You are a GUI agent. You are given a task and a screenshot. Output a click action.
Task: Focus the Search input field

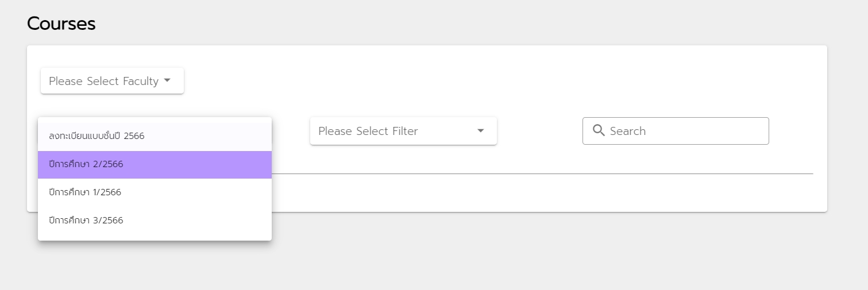(684, 131)
